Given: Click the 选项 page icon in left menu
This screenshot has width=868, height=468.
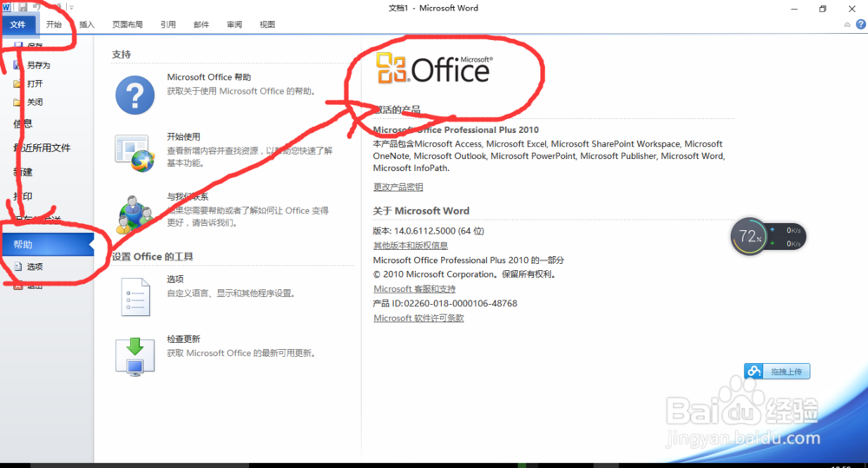Looking at the screenshot, I should coord(18,267).
